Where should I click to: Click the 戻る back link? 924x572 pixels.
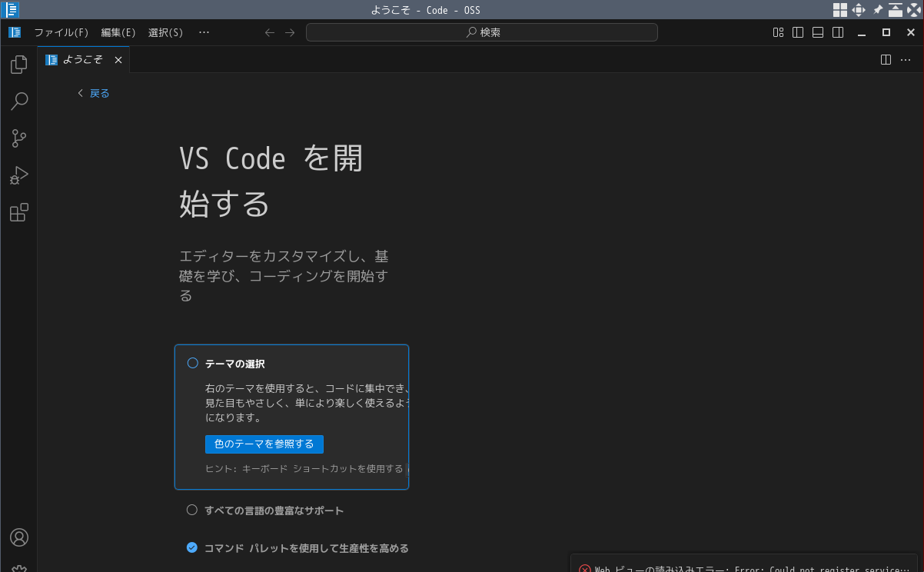[x=94, y=93]
